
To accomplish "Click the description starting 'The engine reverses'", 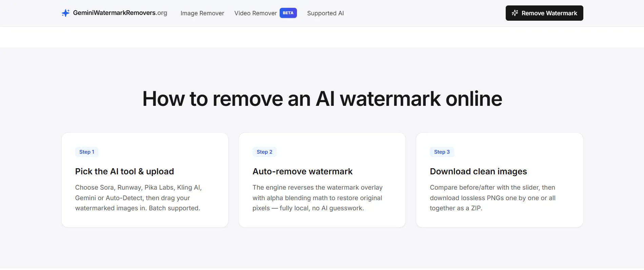I will [x=318, y=198].
